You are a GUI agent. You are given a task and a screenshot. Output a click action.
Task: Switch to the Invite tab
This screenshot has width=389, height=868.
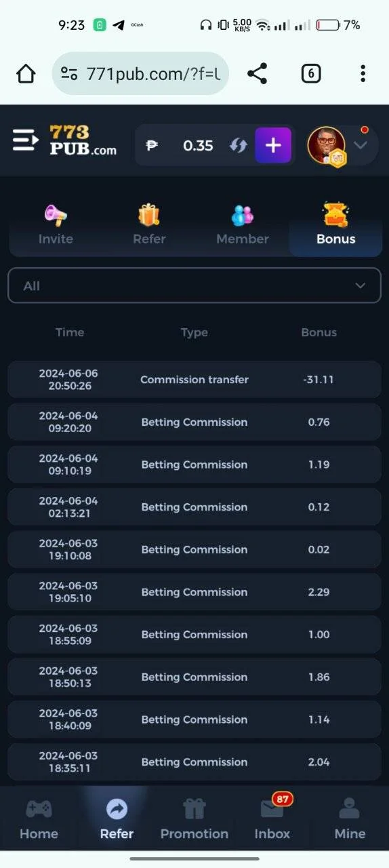click(x=56, y=226)
